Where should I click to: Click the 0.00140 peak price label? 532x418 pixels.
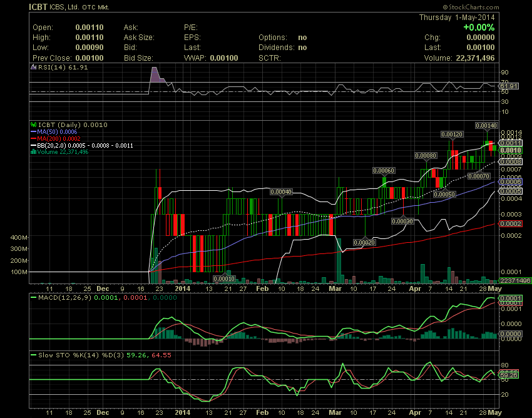[486, 126]
